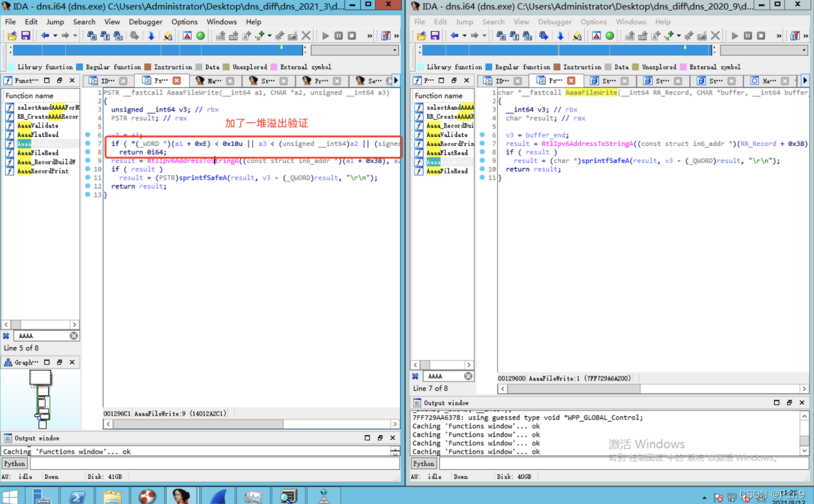Click blue down-arrow jump icon in left IDA
Screen dimensions: 814x504
(x=151, y=36)
